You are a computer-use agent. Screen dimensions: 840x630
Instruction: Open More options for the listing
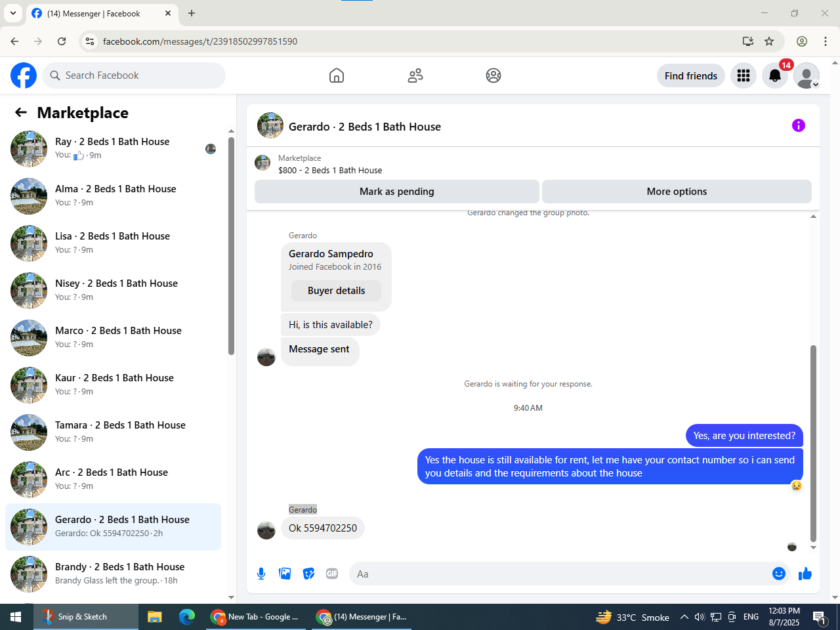point(677,192)
